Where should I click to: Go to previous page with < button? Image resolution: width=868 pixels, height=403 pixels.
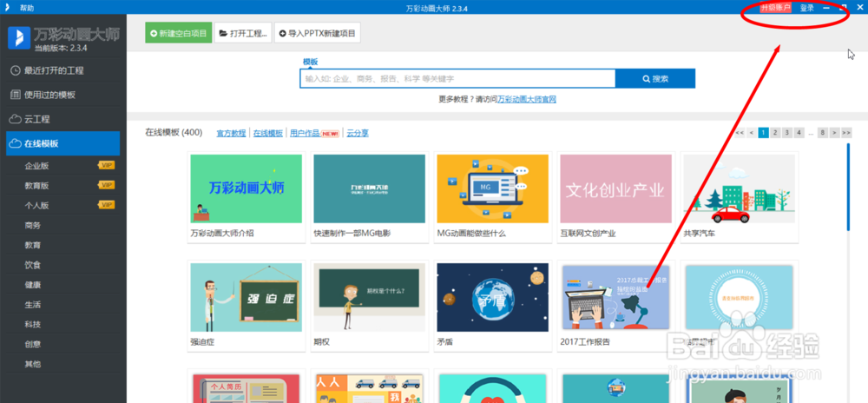coord(751,133)
